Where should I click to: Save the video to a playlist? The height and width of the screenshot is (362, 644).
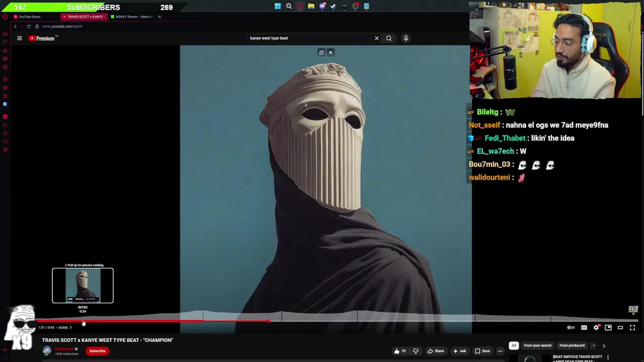(x=482, y=351)
